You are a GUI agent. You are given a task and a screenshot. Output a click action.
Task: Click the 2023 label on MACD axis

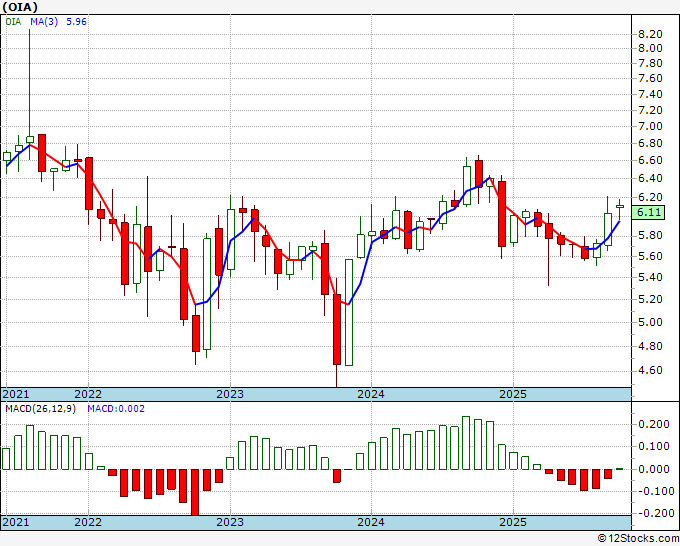[x=230, y=522]
